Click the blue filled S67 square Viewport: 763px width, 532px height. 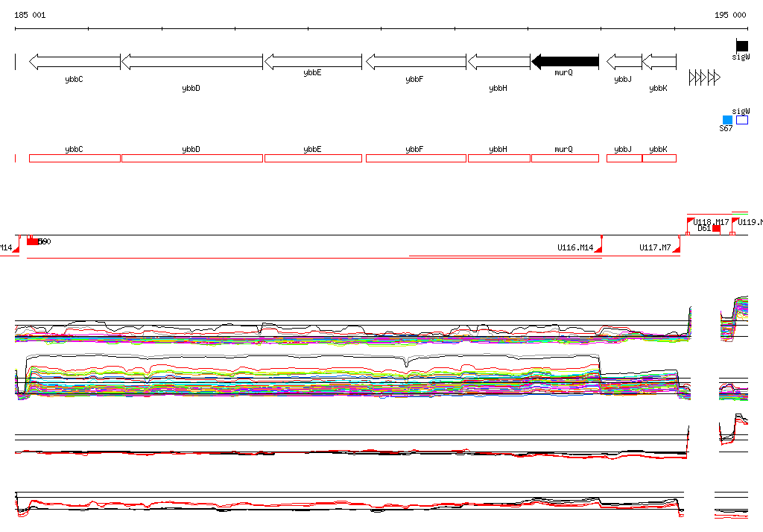click(727, 120)
